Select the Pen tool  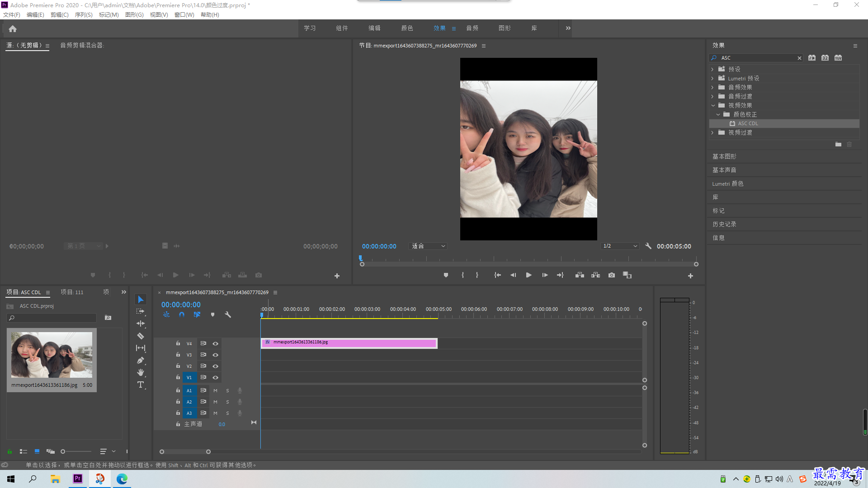coord(141,360)
